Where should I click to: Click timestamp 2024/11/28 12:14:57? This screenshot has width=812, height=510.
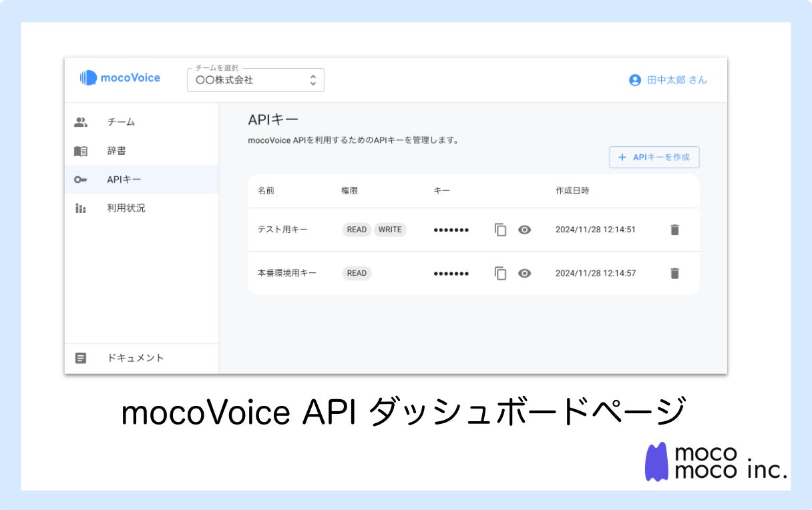pos(596,273)
